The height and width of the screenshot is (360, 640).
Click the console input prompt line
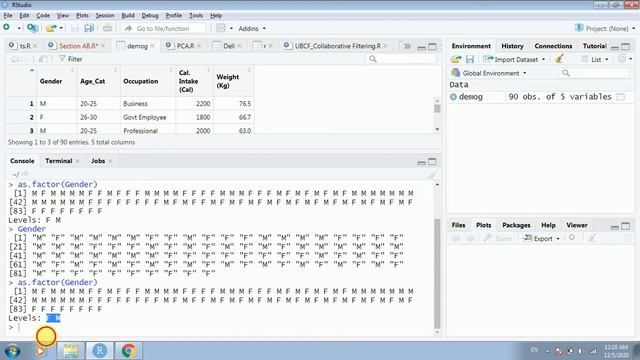click(x=220, y=327)
